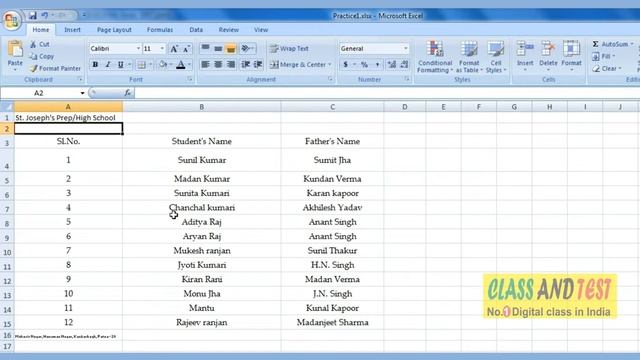The width and height of the screenshot is (640, 360).
Task: Open the font size dropdown
Action: pyautogui.click(x=162, y=49)
